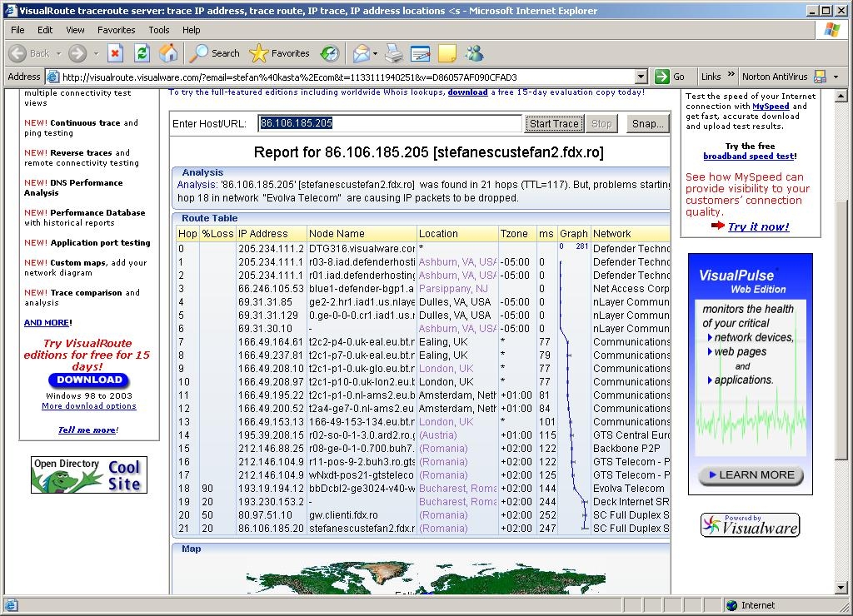Click the Back navigation arrow icon
The height and width of the screenshot is (616, 853).
click(17, 53)
